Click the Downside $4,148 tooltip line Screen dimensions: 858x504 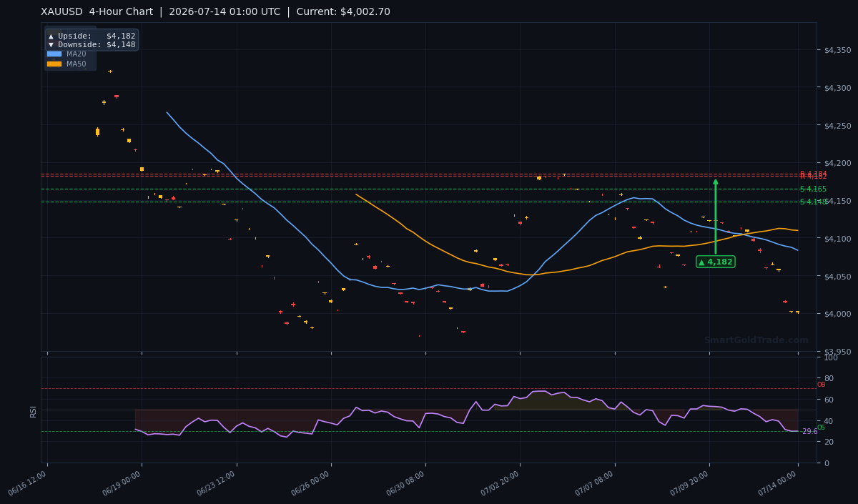pos(92,44)
